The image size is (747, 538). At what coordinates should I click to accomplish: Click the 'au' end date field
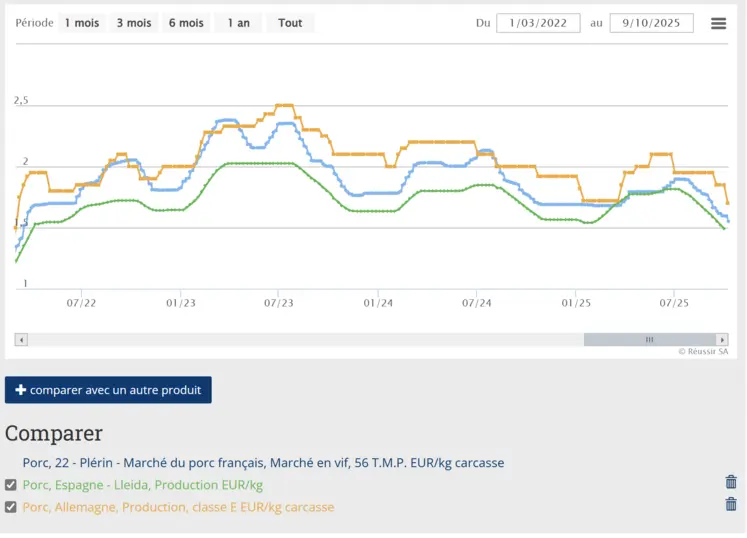pyautogui.click(x=651, y=23)
